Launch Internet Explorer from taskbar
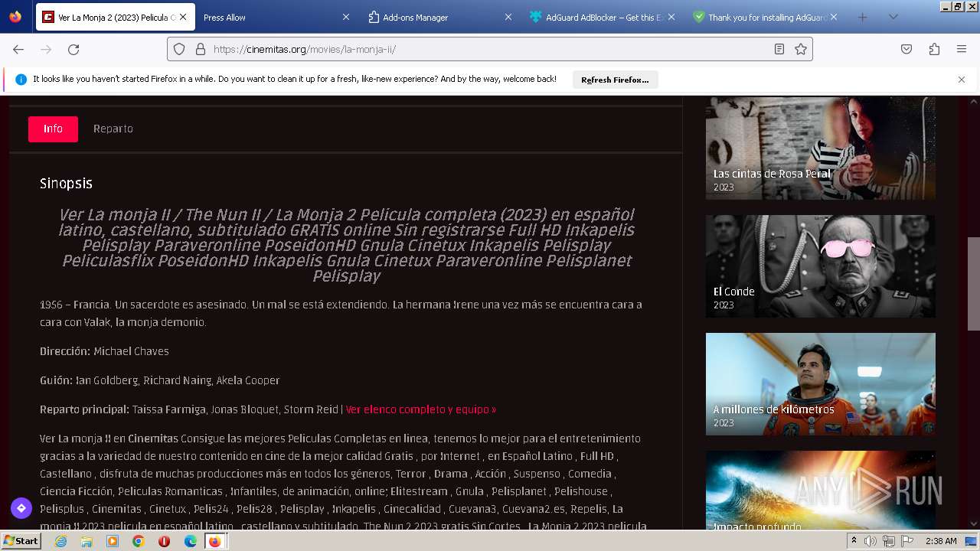The image size is (980, 551). click(x=61, y=541)
